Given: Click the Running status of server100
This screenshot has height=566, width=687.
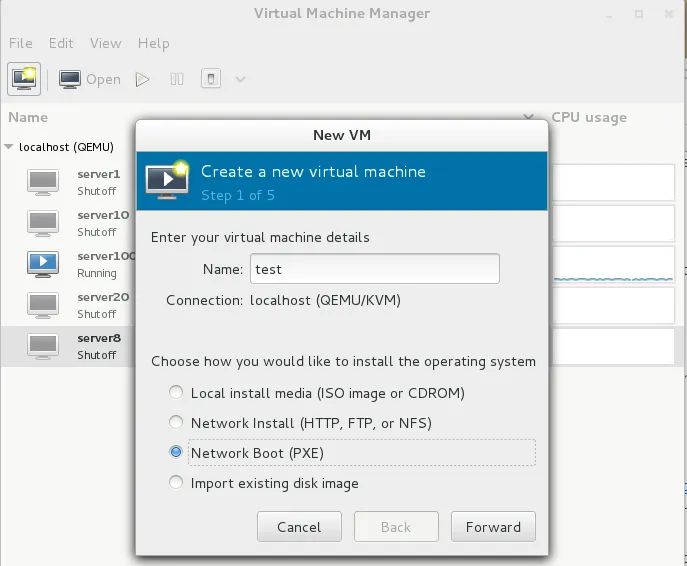Looking at the screenshot, I should point(97,273).
